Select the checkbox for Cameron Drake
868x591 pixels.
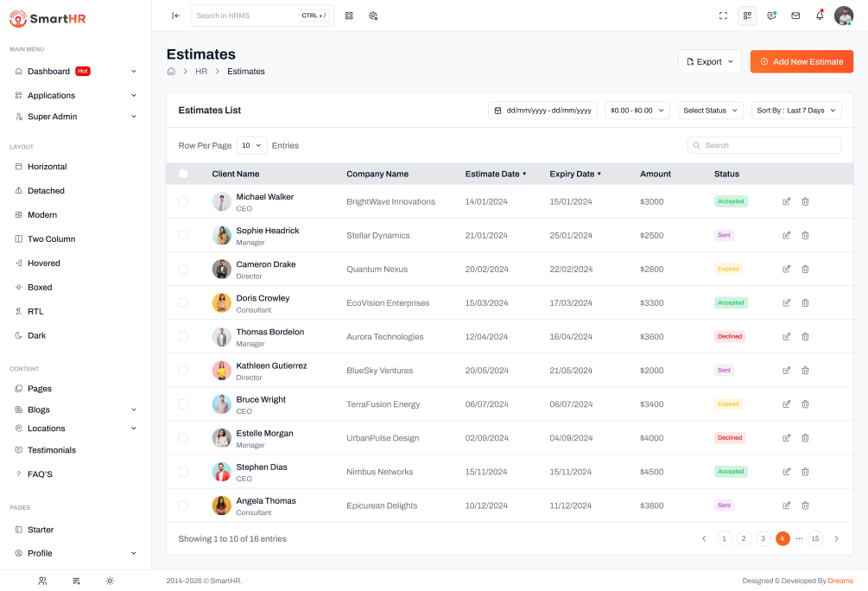[x=183, y=269]
